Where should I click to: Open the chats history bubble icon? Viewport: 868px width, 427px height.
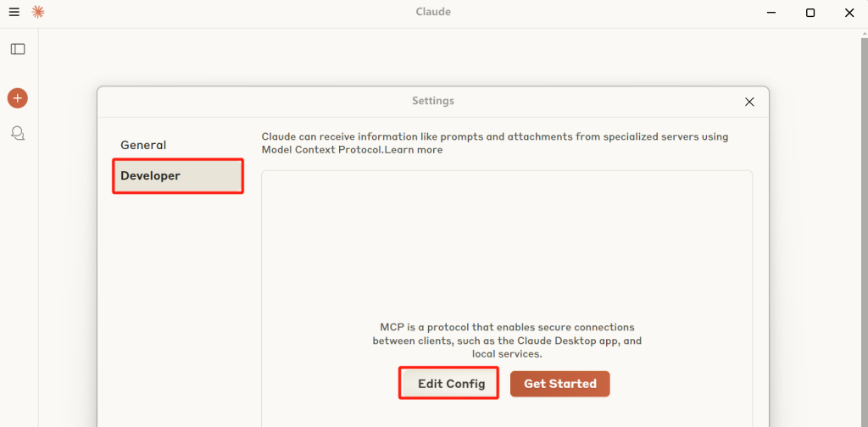[x=18, y=133]
